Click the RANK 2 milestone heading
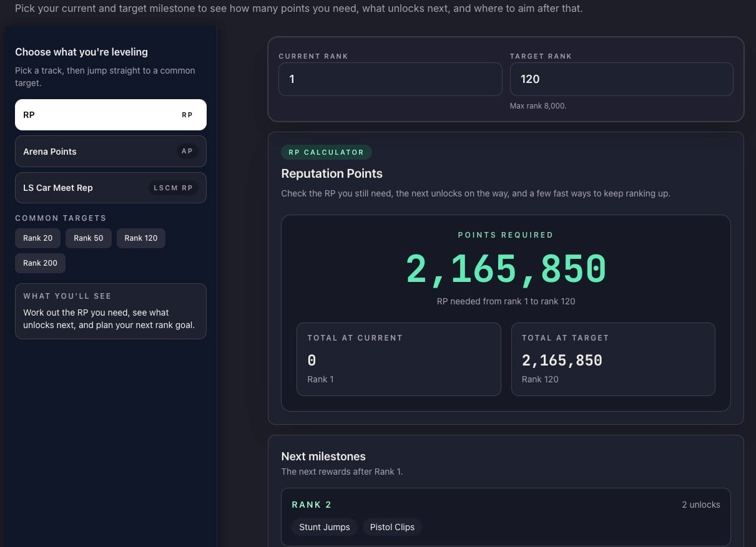The width and height of the screenshot is (756, 547). pos(312,505)
